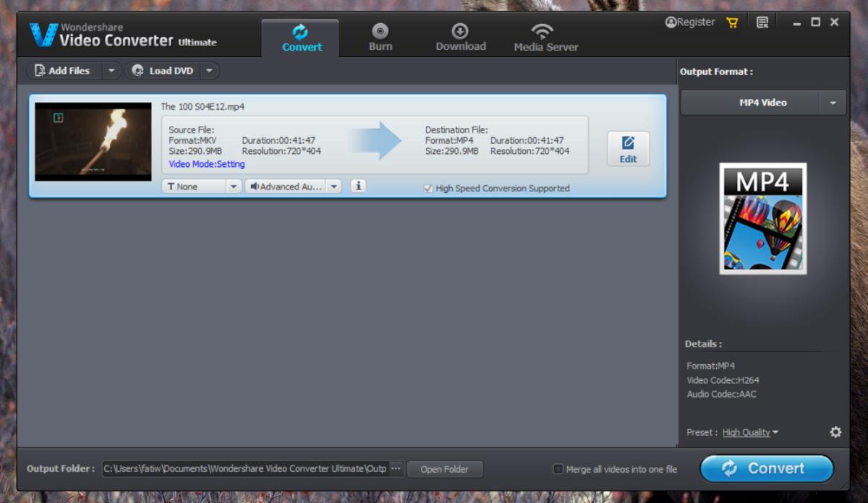Expand the Add Files dropdown arrow
Viewport: 868px width, 503px height.
(111, 71)
